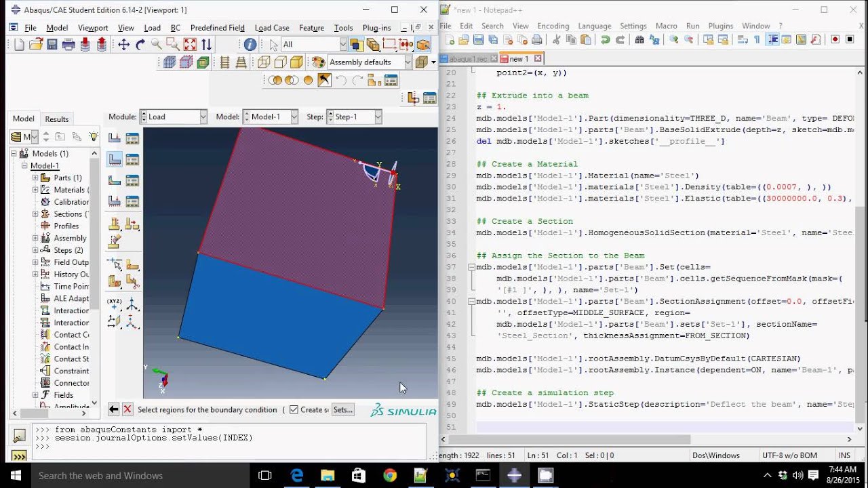Toggle the model tree lightbulb filter

coord(93,137)
